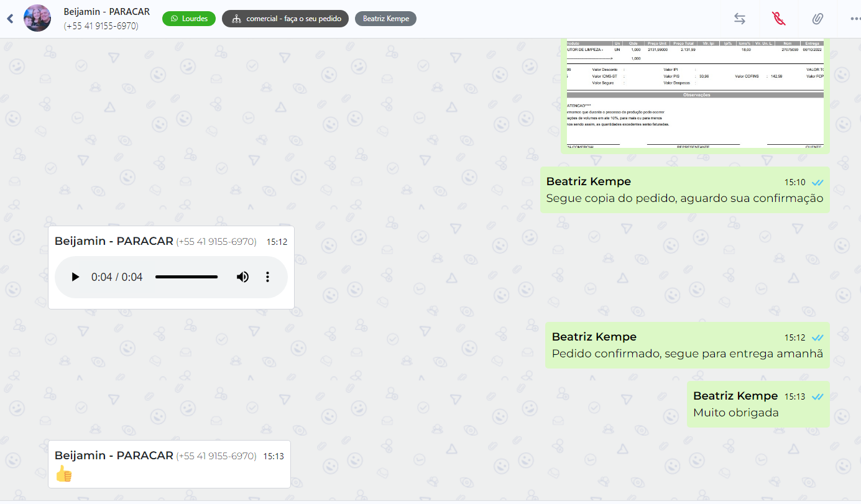The height and width of the screenshot is (504, 861).
Task: Open audio player vertical dots menu
Action: pos(267,277)
